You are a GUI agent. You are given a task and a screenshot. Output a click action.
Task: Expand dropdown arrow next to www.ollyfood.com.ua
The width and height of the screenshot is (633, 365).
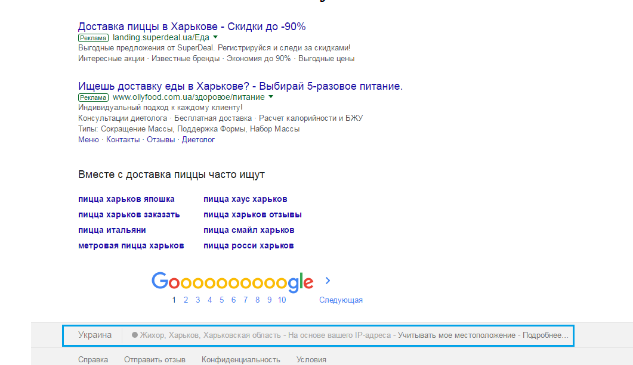click(271, 97)
